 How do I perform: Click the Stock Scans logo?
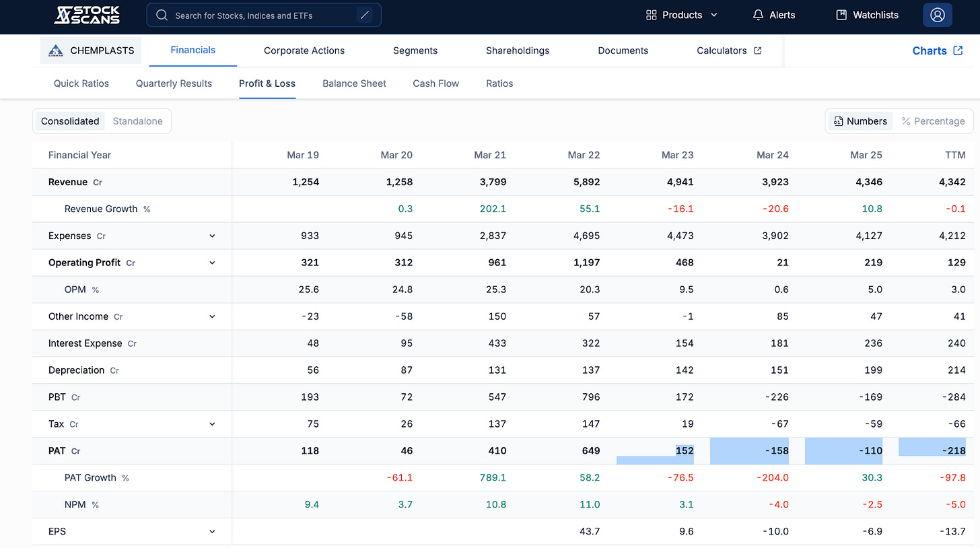[x=87, y=15]
